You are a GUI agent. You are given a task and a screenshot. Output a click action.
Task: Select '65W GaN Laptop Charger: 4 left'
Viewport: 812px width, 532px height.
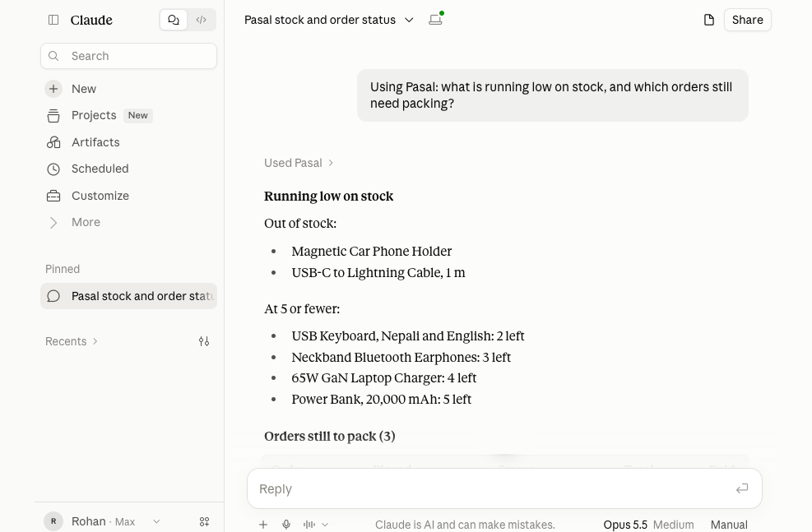coord(383,378)
